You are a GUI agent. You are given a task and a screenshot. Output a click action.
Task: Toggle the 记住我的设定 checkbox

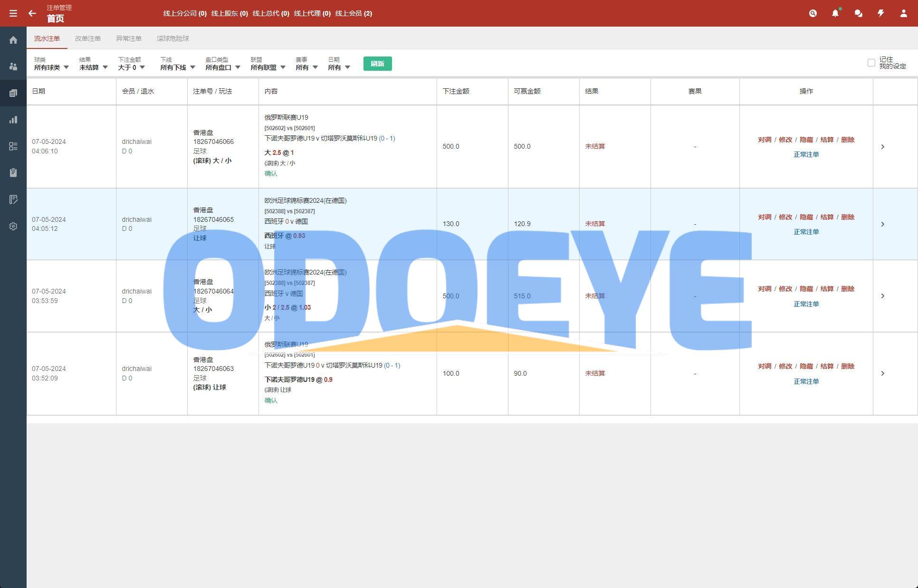[x=871, y=63]
